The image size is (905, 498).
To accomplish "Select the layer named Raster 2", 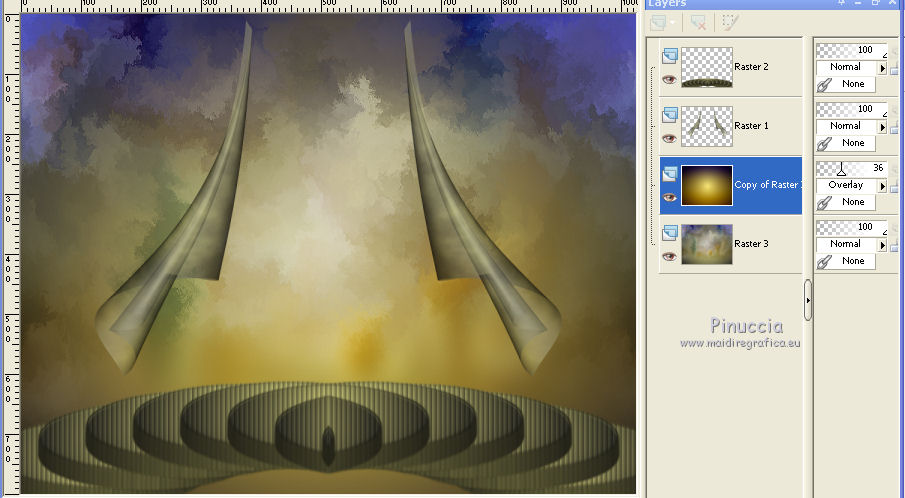I will coord(751,67).
